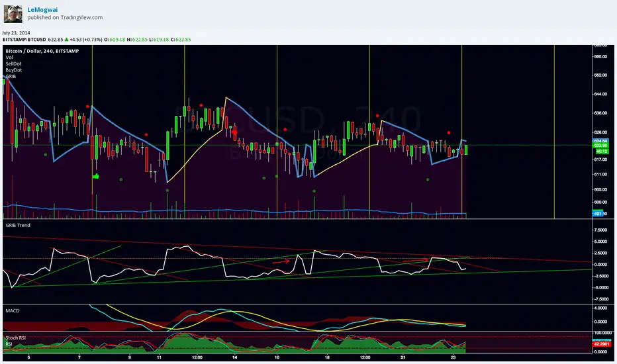Click the 4.0000 MACD axis label
This screenshot has height=364, width=617.
[600, 308]
